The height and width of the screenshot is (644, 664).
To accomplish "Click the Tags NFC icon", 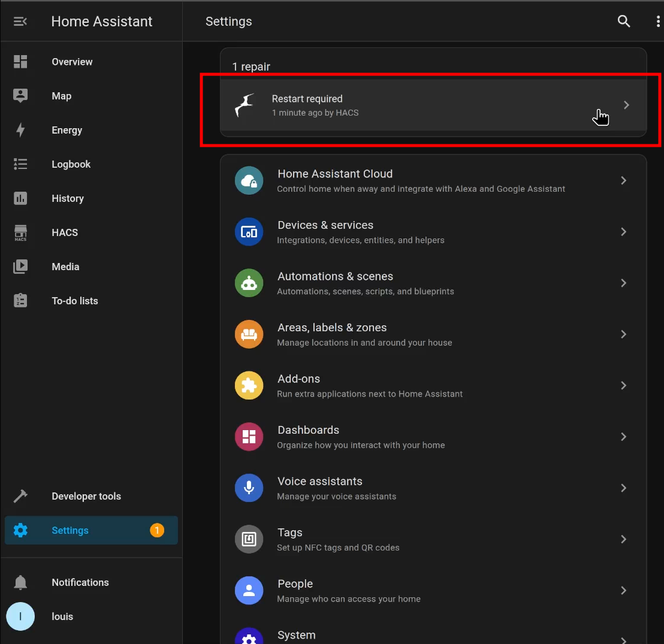I will click(x=249, y=539).
